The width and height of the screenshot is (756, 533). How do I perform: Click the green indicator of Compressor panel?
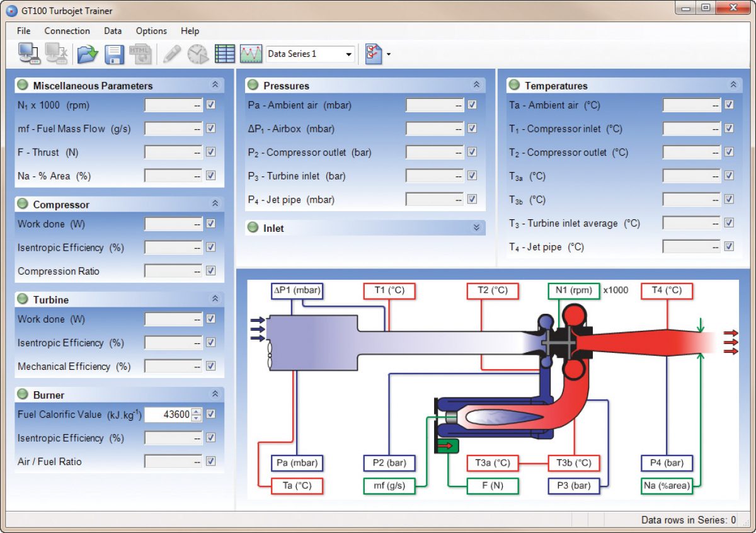[x=23, y=204]
